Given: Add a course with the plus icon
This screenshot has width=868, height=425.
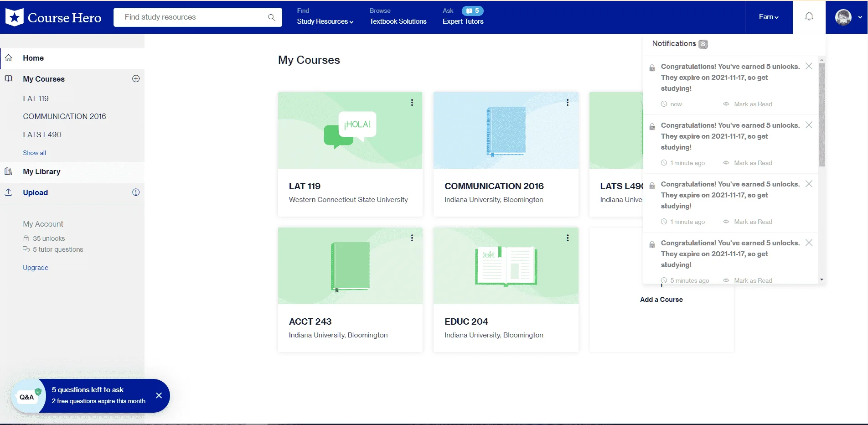Looking at the screenshot, I should click(x=136, y=78).
